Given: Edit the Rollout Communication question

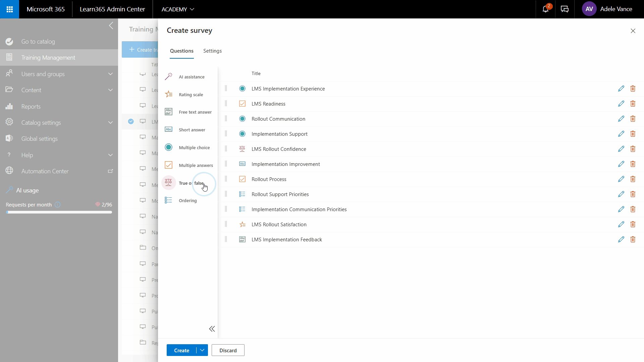Looking at the screenshot, I should click(x=621, y=119).
